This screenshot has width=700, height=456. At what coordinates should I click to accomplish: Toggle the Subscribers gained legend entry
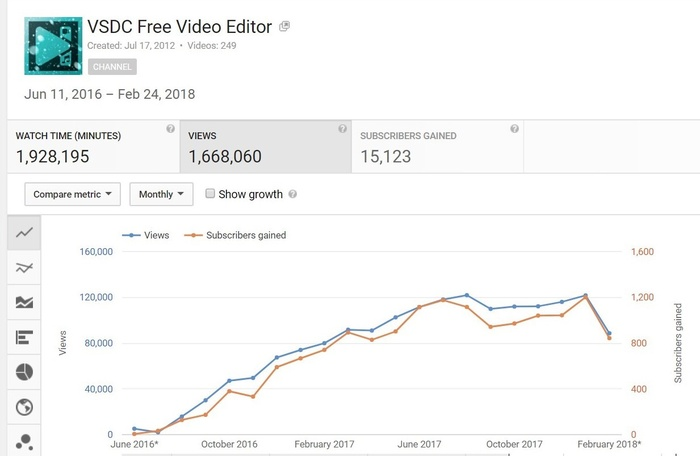pyautogui.click(x=235, y=235)
